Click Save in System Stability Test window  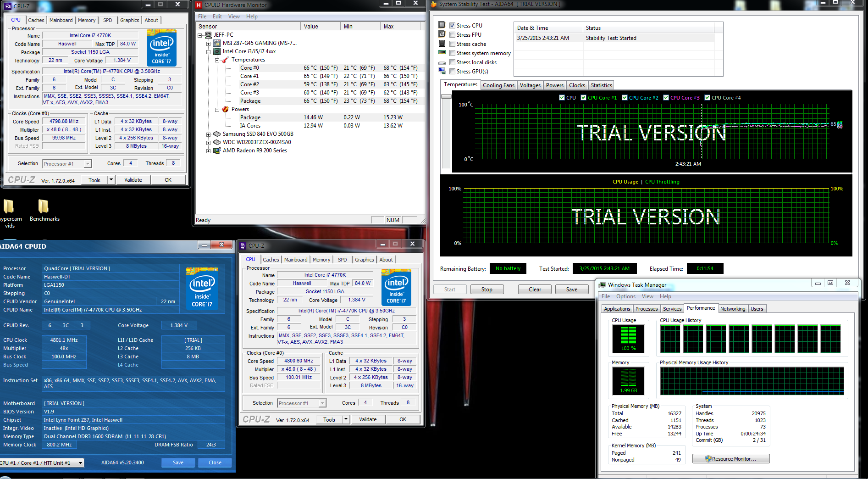572,290
